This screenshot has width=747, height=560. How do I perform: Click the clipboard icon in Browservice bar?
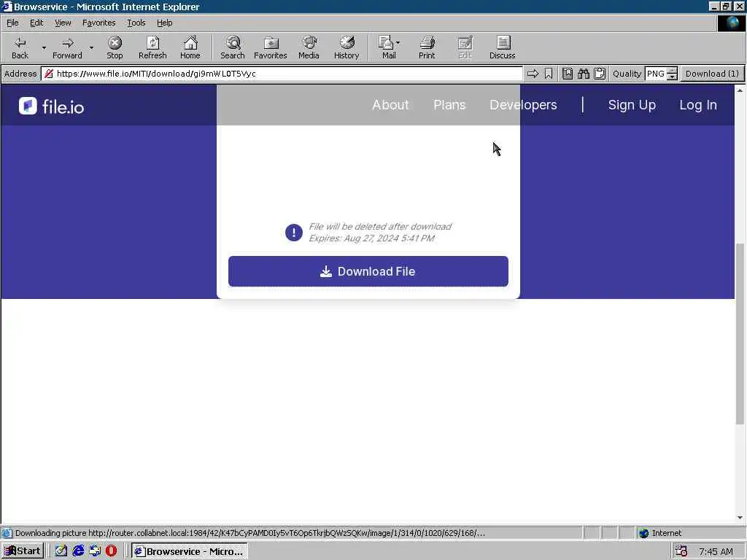600,74
